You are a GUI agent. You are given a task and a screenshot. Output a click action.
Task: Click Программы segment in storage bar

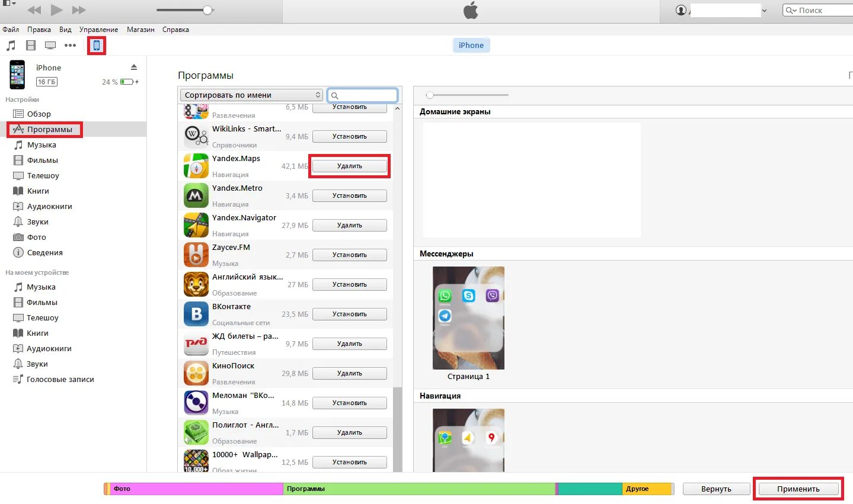click(420, 489)
